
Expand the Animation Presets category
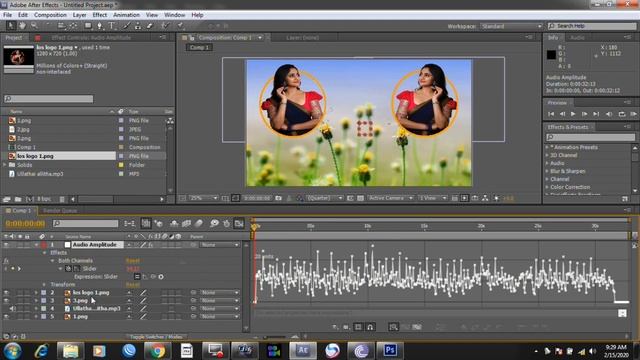547,147
